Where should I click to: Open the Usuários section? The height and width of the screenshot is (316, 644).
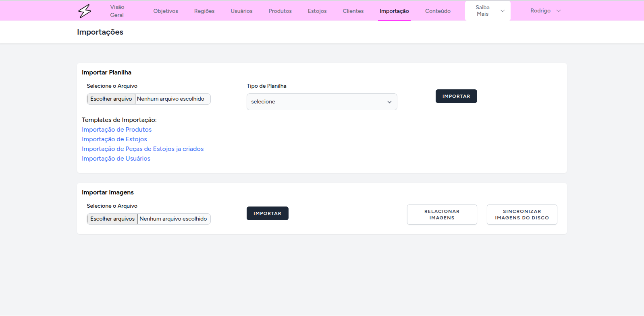[x=241, y=11]
